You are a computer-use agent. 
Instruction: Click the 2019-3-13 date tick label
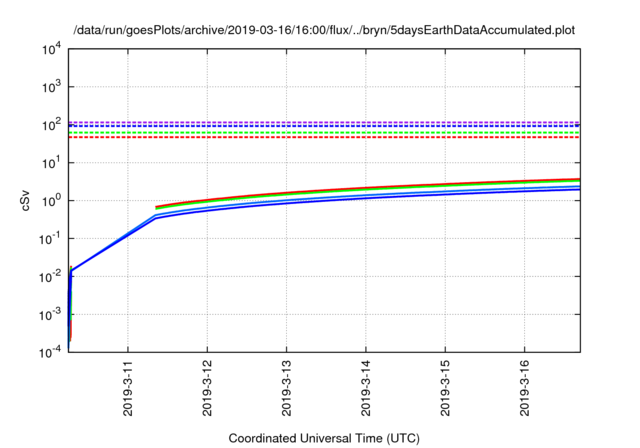coord(287,388)
